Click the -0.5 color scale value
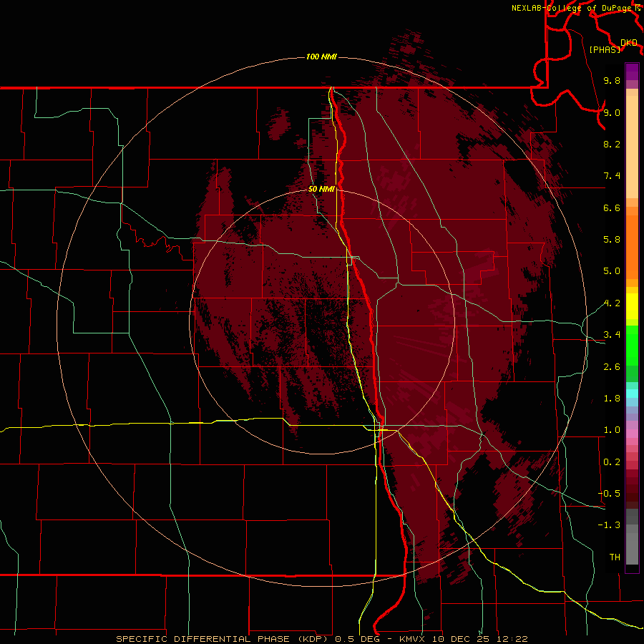This screenshot has height=644, width=644. click(609, 494)
